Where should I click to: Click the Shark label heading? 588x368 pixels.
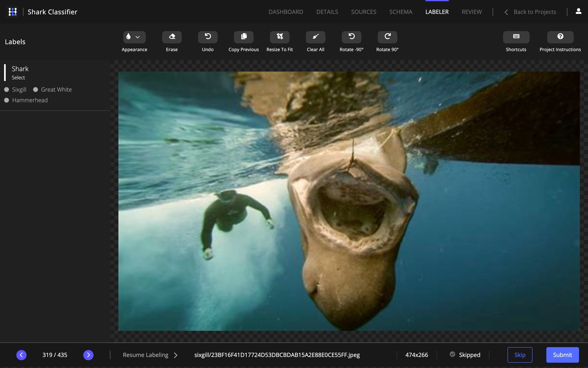(x=20, y=69)
